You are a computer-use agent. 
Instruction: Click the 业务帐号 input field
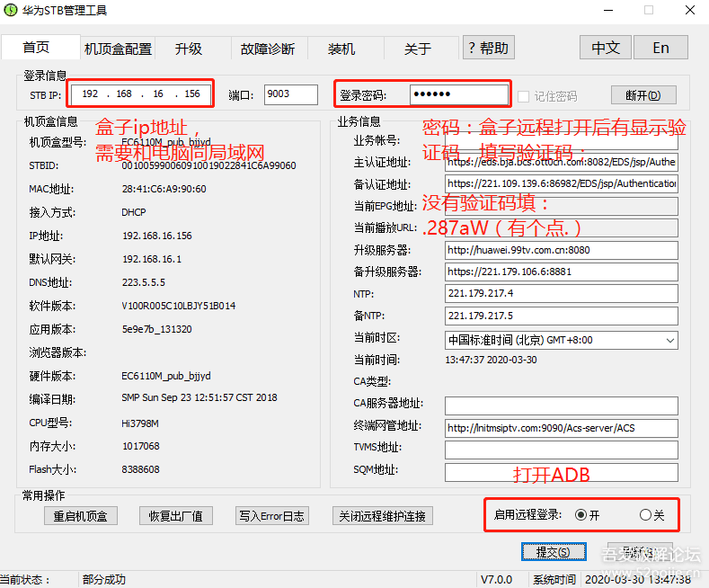point(561,140)
